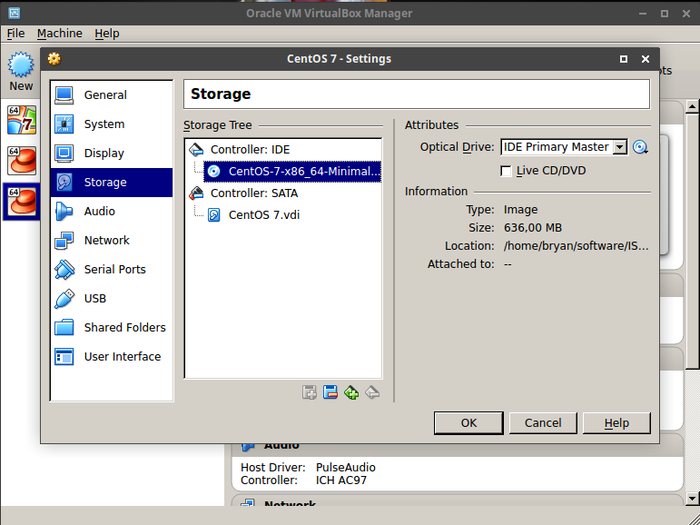This screenshot has width=700, height=525.
Task: Click the remove attachment toolbar icon
Action: [330, 392]
